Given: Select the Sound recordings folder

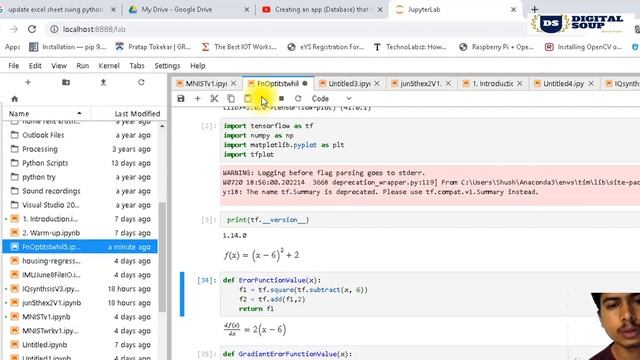Looking at the screenshot, I should click(80, 191).
